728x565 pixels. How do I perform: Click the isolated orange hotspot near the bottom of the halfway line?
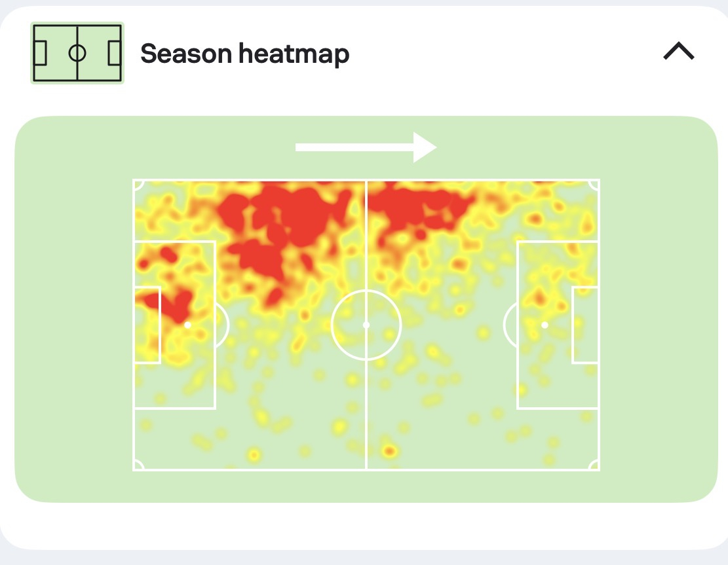[389, 450]
